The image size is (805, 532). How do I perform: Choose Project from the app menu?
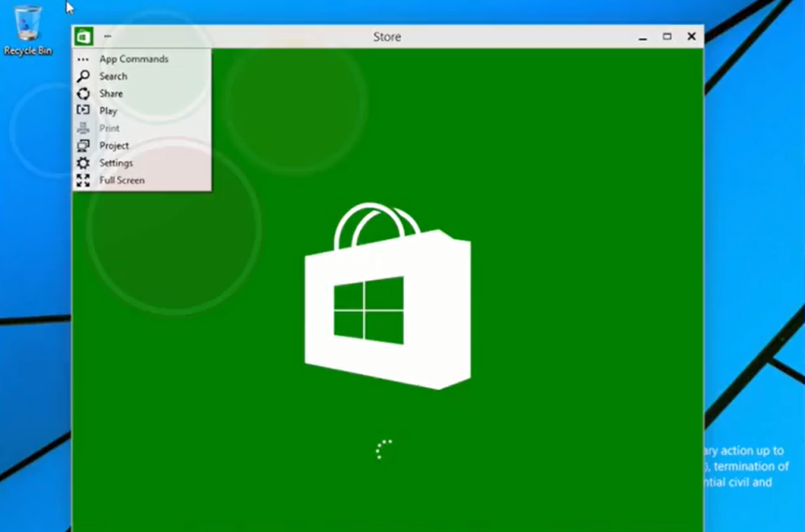pos(114,146)
